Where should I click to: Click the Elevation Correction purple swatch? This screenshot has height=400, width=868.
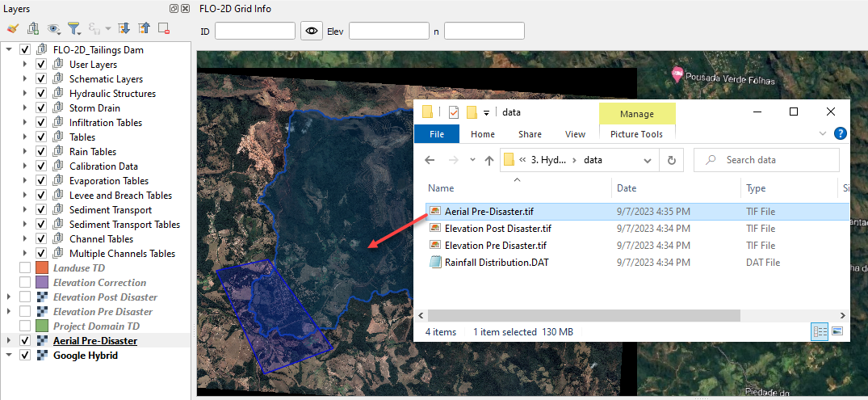(x=43, y=283)
